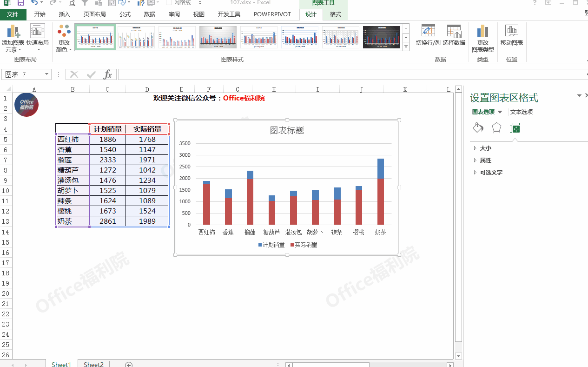Select the Sheet1 worksheet tab
Screen dimensions: 588x367
61,365
